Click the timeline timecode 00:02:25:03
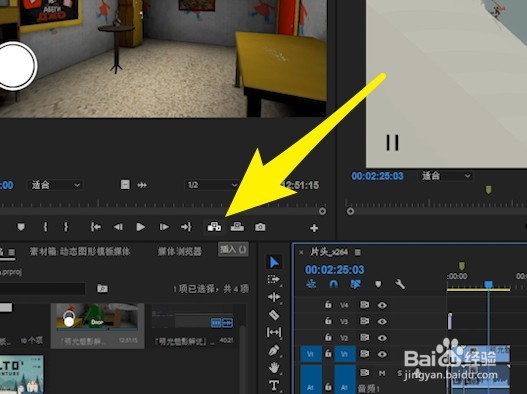The width and height of the screenshot is (527, 394). [334, 270]
